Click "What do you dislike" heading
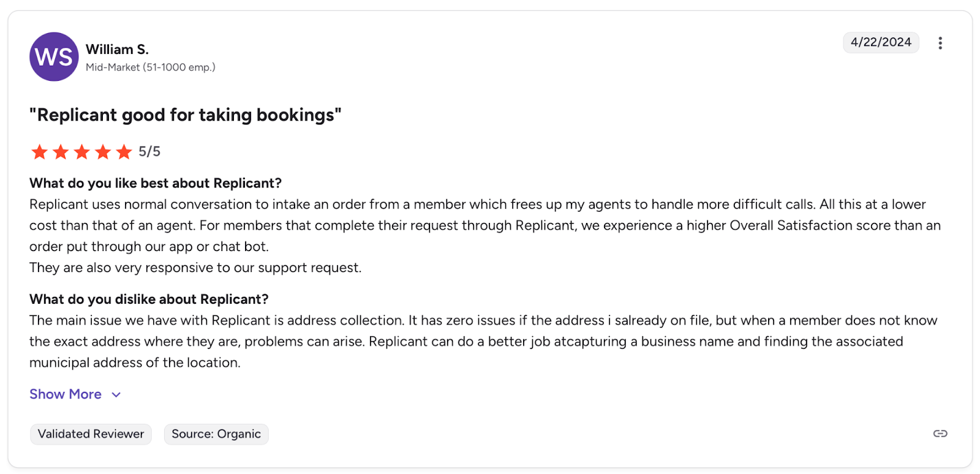Screen dimensions: 980x474 coord(149,299)
